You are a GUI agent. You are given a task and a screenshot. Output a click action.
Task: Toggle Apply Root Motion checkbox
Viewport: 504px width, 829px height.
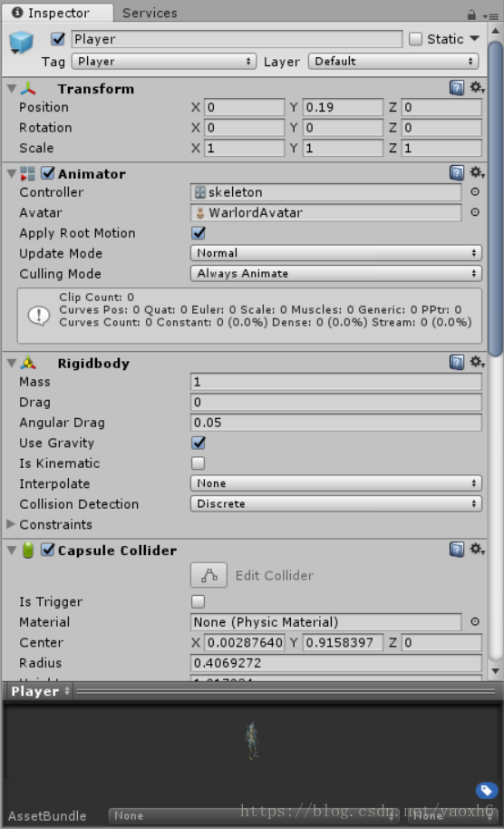coord(199,232)
